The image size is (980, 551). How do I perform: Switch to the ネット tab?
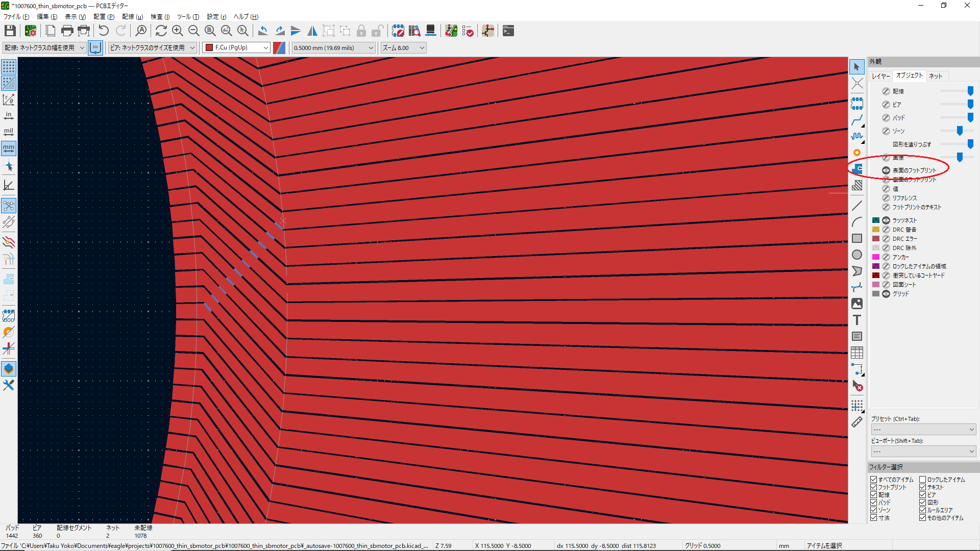[936, 76]
